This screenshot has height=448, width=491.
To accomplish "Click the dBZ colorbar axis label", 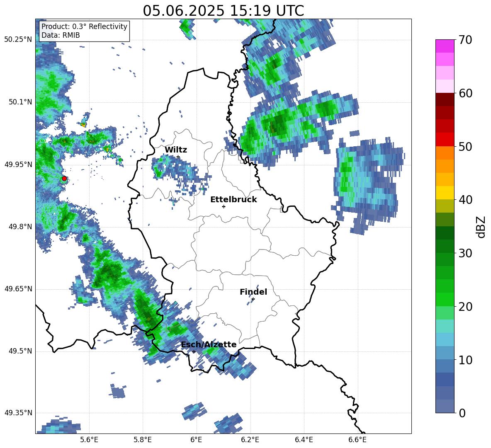I will (481, 227).
